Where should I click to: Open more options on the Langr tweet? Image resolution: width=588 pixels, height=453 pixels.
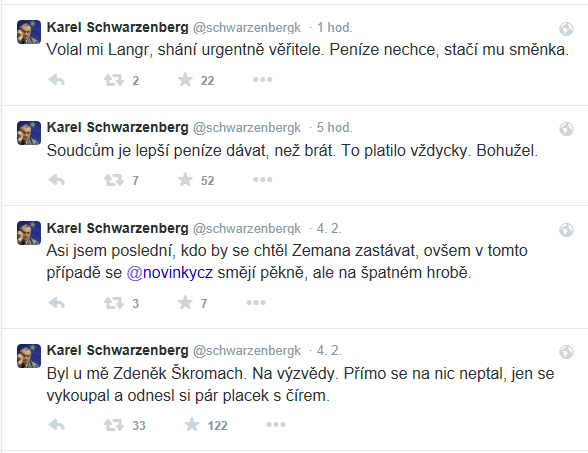pos(262,80)
